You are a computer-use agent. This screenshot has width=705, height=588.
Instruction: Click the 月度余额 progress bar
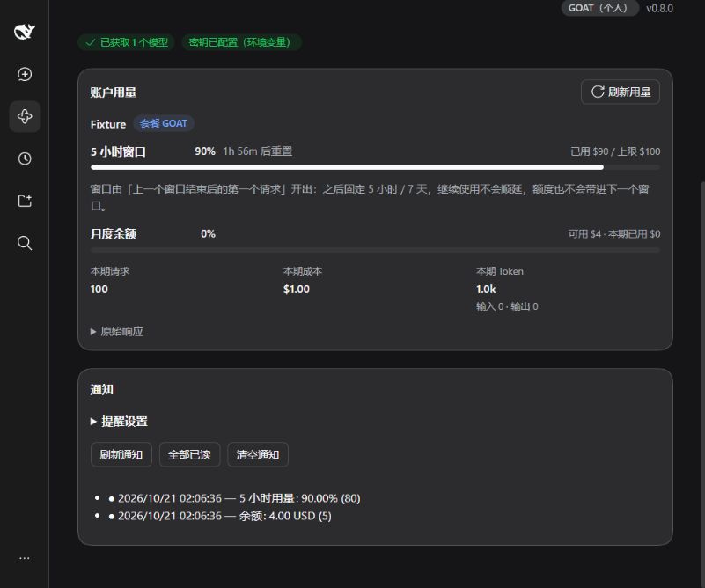point(375,249)
